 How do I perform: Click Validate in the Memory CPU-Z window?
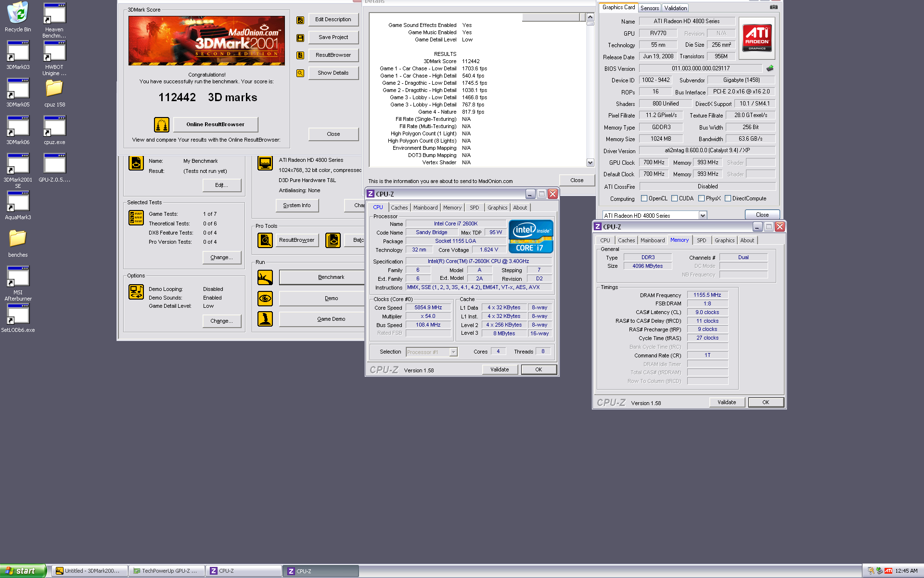click(727, 402)
